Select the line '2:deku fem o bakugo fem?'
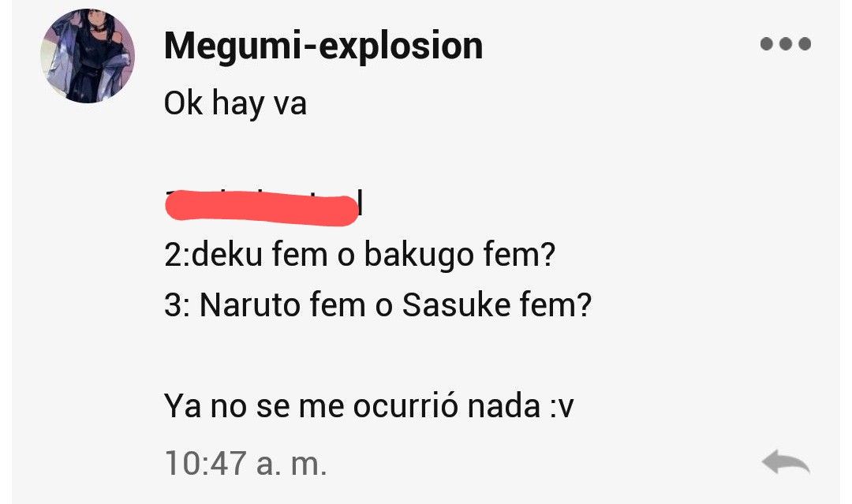Image resolution: width=852 pixels, height=504 pixels. 360,254
